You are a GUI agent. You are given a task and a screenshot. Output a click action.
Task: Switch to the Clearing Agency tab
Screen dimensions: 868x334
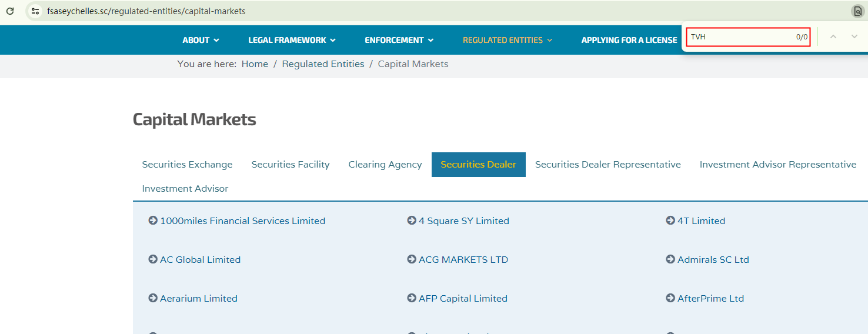coord(385,165)
